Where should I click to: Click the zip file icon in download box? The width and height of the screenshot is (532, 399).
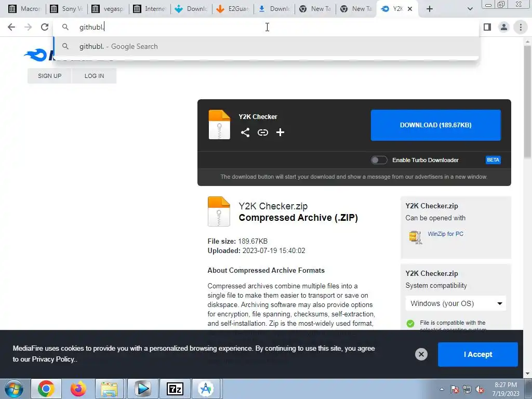coord(219,125)
